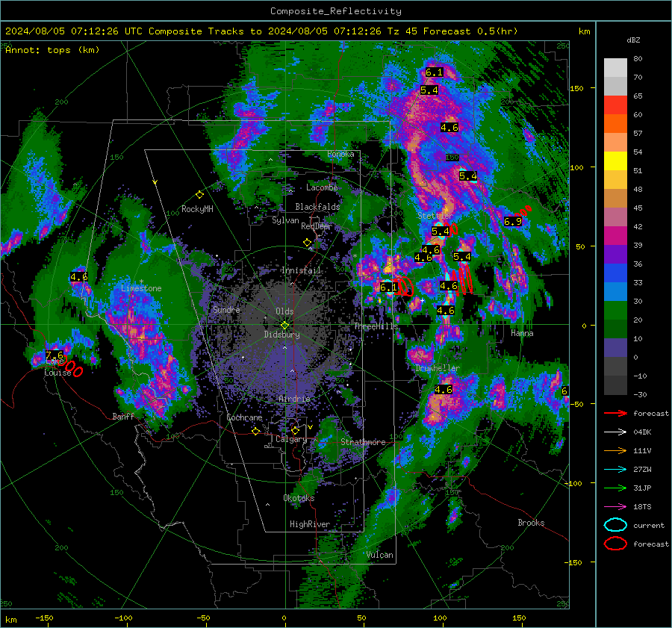Click the red forecast arrow in the legend
This screenshot has width=672, height=628.
point(615,413)
